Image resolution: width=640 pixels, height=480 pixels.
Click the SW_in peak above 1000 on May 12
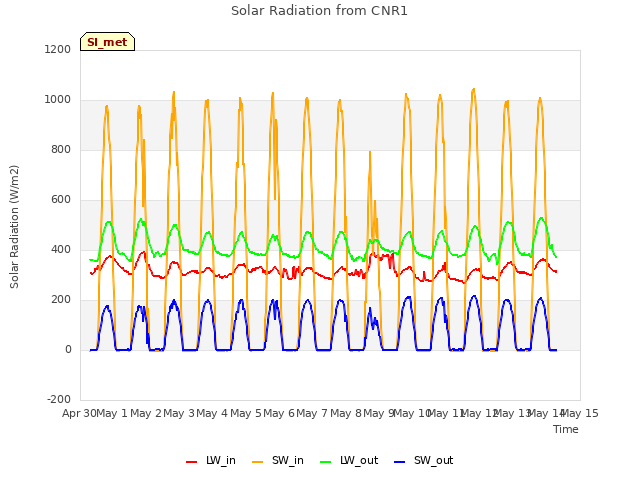click(x=473, y=89)
